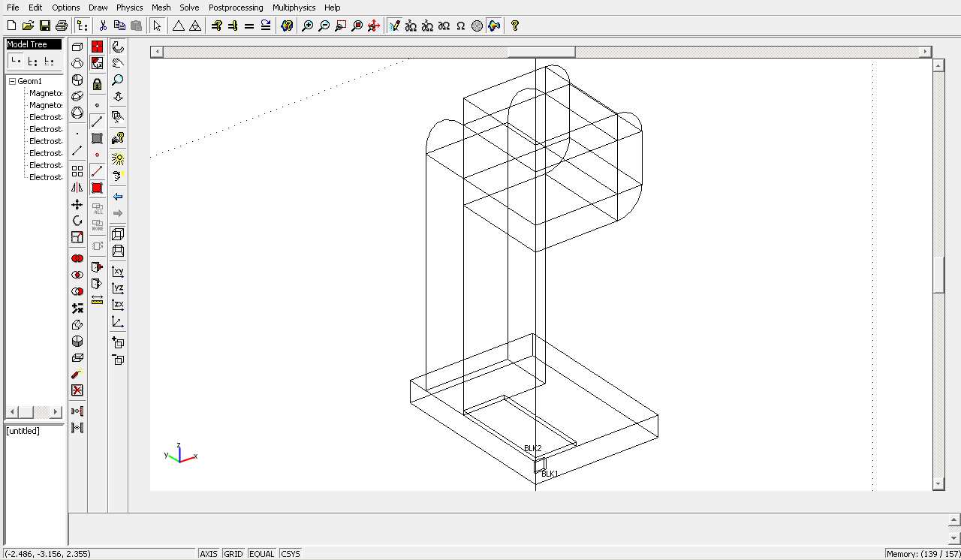This screenshot has height=560, width=961.
Task: Open the Mesh menu
Action: [161, 8]
